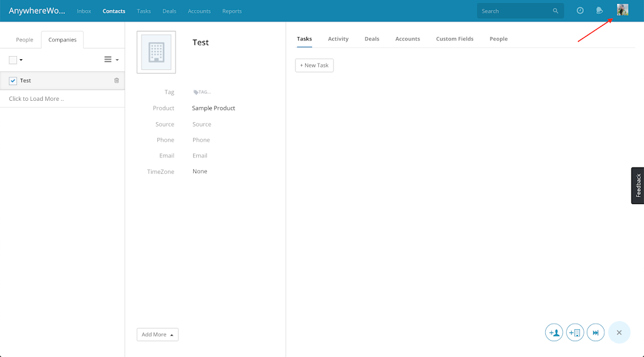
Task: Click the skip forward round button
Action: pyautogui.click(x=596, y=332)
